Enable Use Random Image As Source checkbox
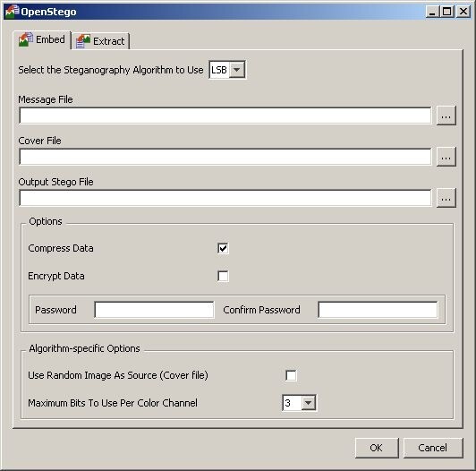The width and height of the screenshot is (476, 471). 291,375
